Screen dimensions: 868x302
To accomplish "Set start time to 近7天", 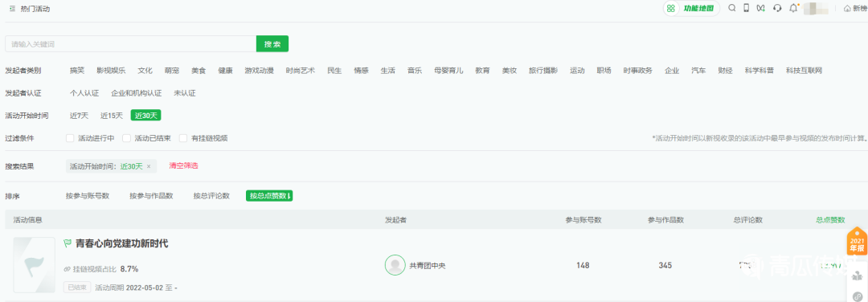I will coord(79,116).
